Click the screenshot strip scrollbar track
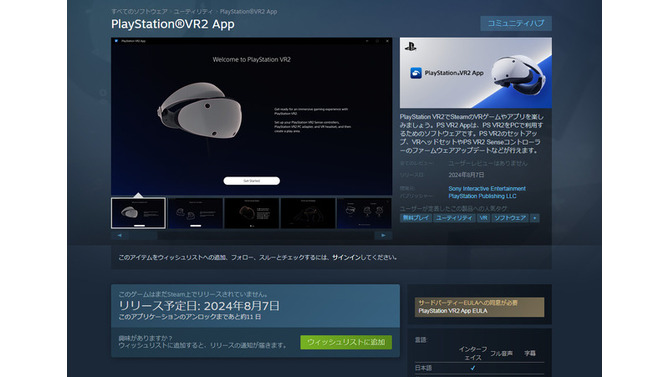670x377 pixels. pyautogui.click(x=252, y=236)
